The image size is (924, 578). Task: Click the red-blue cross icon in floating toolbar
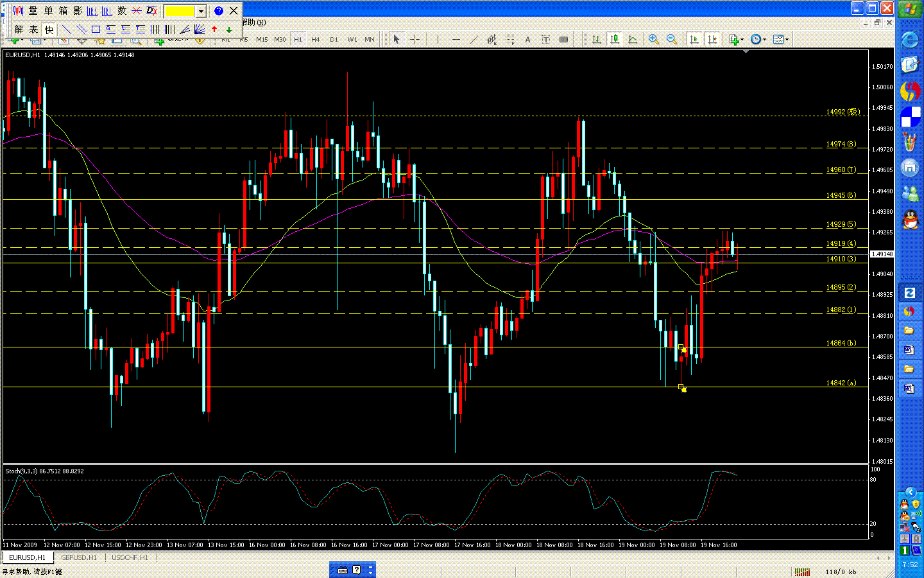pyautogui.click(x=137, y=11)
